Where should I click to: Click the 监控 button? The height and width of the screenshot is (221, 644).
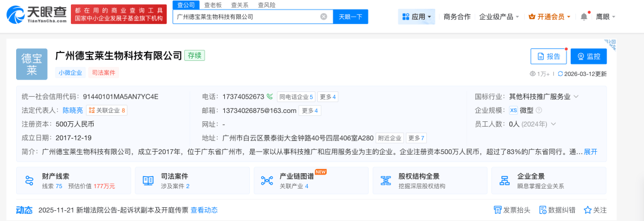(589, 56)
